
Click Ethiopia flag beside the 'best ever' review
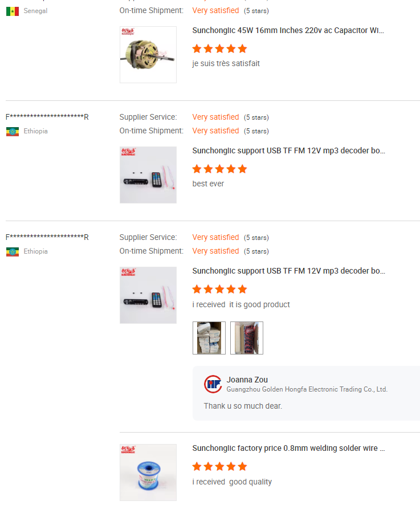click(x=13, y=132)
